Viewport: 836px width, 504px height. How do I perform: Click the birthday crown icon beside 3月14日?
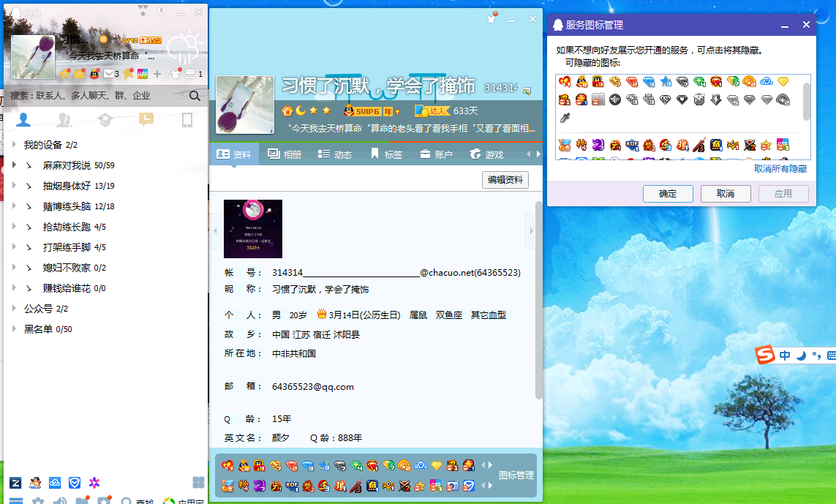[x=322, y=314]
